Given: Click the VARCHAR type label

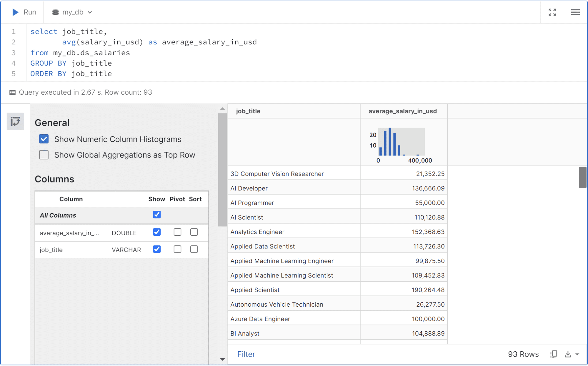Looking at the screenshot, I should tap(126, 250).
